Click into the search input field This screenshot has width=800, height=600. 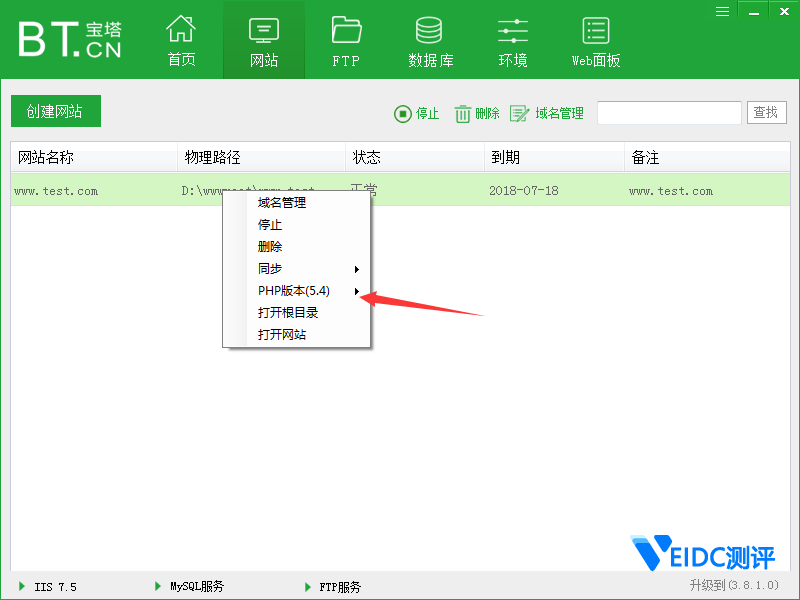point(669,113)
